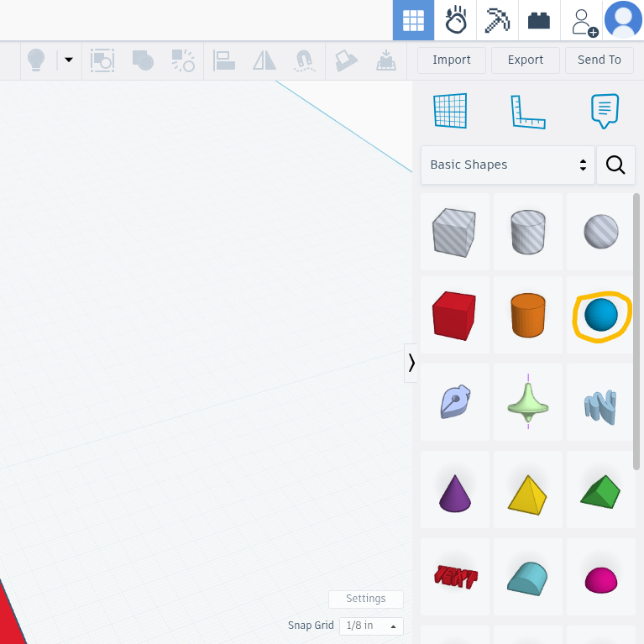Pick the striped Cylinder hole shape
The width and height of the screenshot is (644, 644).
(528, 232)
